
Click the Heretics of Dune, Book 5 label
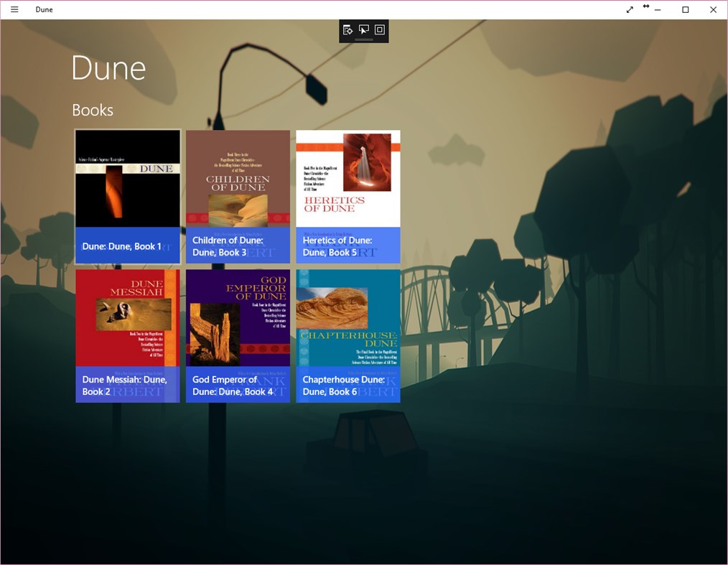pyautogui.click(x=337, y=246)
